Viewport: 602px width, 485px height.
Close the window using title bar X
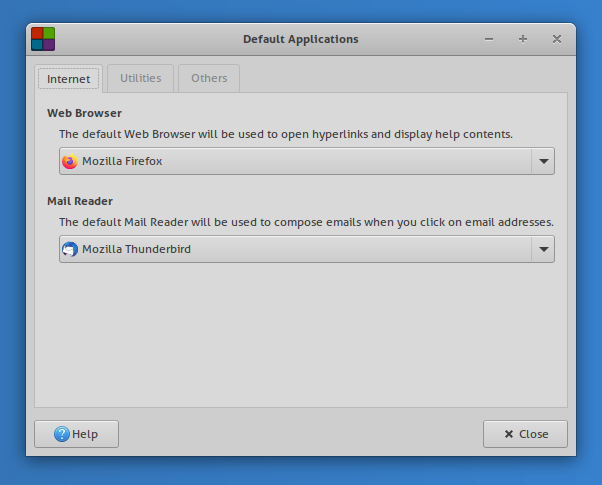[556, 39]
